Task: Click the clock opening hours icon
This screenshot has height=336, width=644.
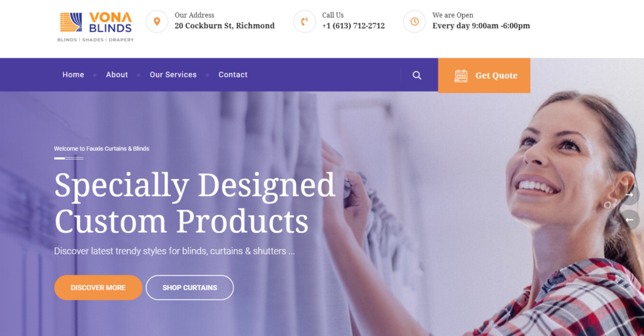Action: click(x=414, y=21)
